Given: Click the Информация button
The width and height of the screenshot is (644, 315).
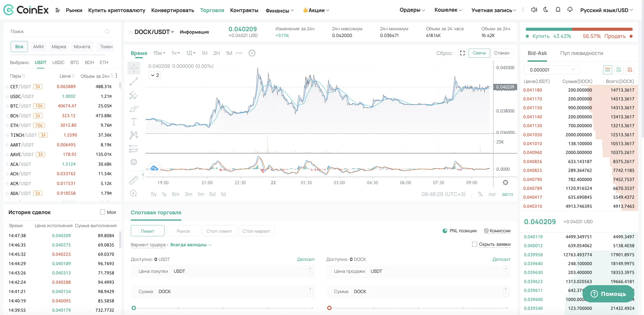Looking at the screenshot, I should [x=194, y=32].
